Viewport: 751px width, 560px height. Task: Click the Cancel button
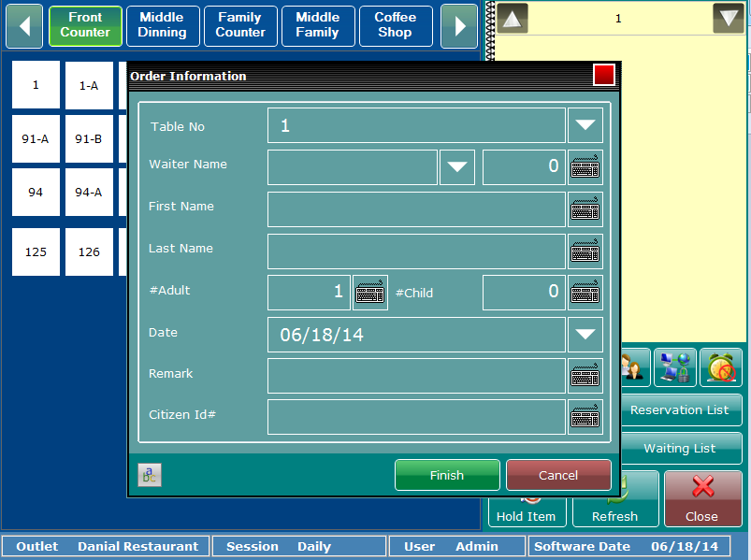[x=558, y=475]
